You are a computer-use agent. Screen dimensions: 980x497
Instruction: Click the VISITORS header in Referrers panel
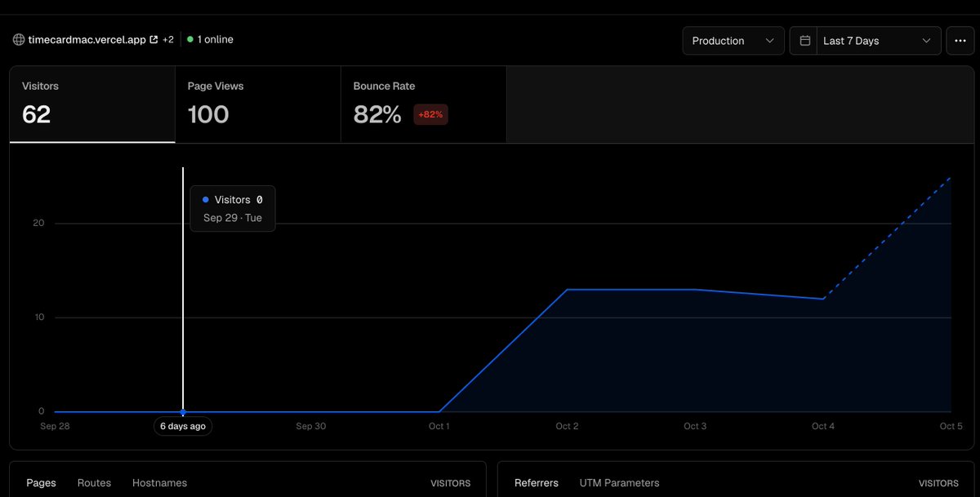938,483
